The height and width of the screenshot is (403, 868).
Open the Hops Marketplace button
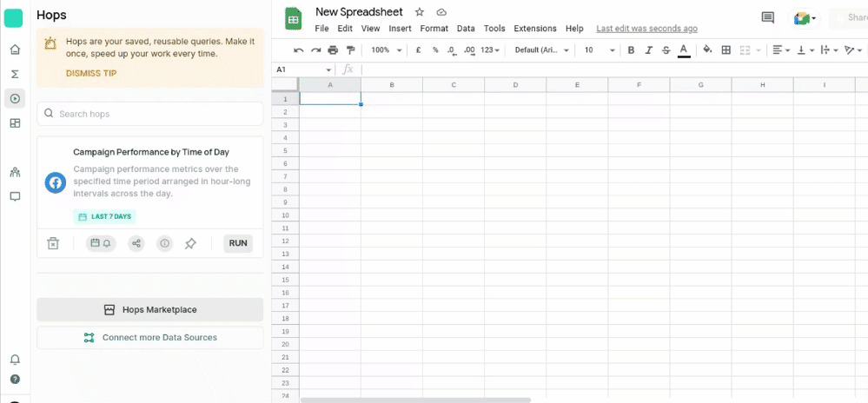(150, 309)
